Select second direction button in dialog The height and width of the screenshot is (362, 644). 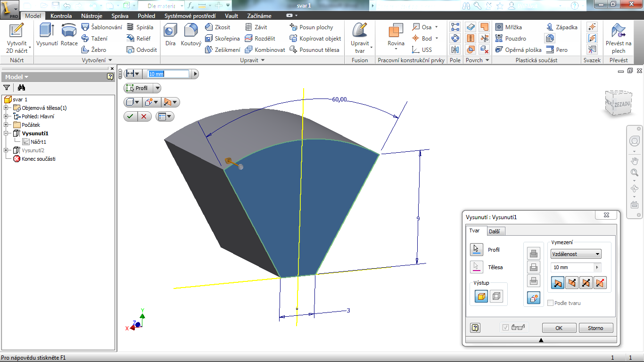pyautogui.click(x=572, y=283)
